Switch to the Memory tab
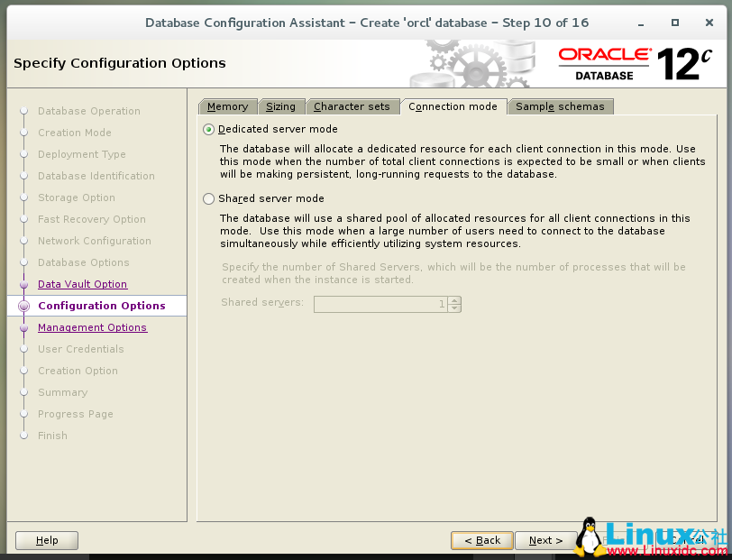 coord(227,106)
